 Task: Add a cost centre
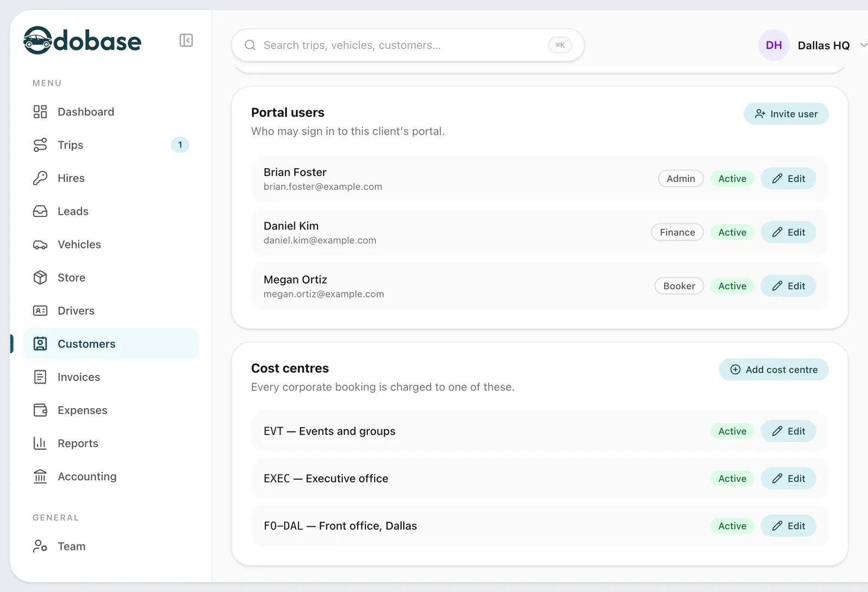[774, 370]
